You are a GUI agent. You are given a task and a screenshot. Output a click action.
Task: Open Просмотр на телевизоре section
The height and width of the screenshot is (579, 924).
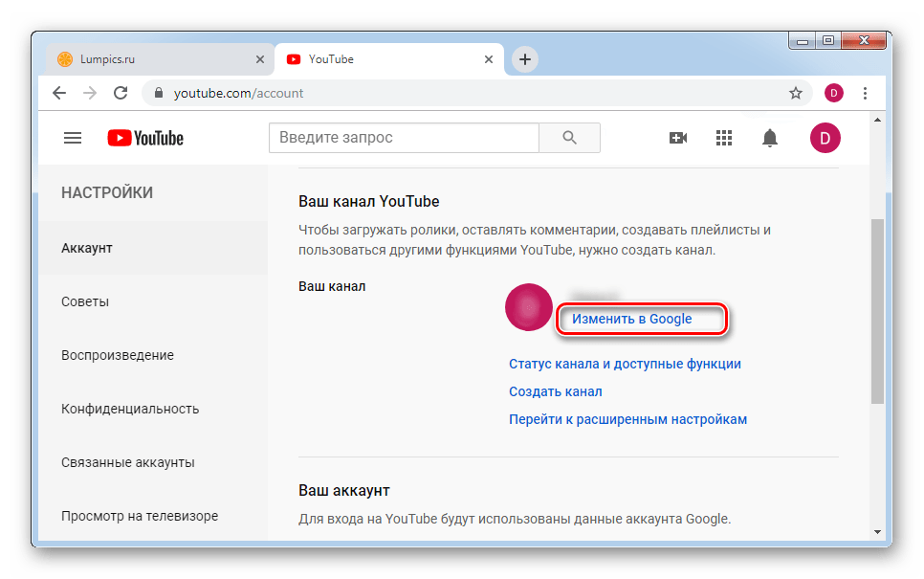[153, 516]
